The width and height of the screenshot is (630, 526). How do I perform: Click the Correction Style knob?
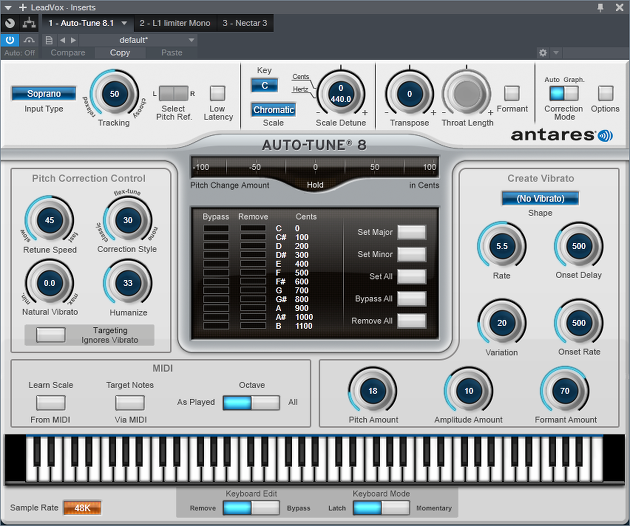pos(128,220)
